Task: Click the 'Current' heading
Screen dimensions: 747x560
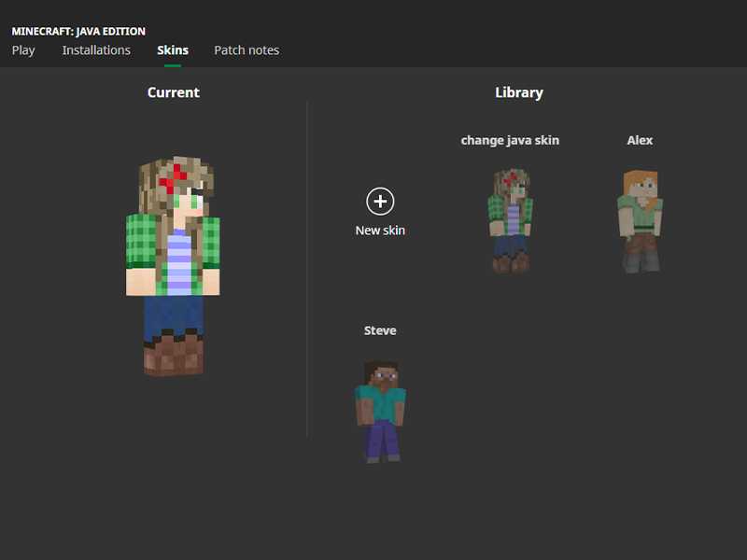Action: point(174,92)
